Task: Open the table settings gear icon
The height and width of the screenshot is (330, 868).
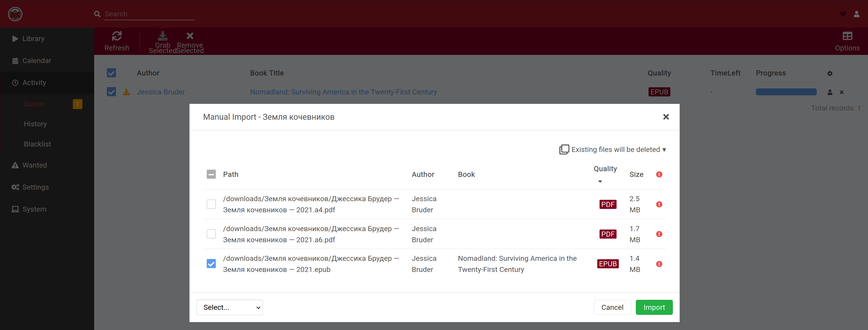Action: pos(830,73)
